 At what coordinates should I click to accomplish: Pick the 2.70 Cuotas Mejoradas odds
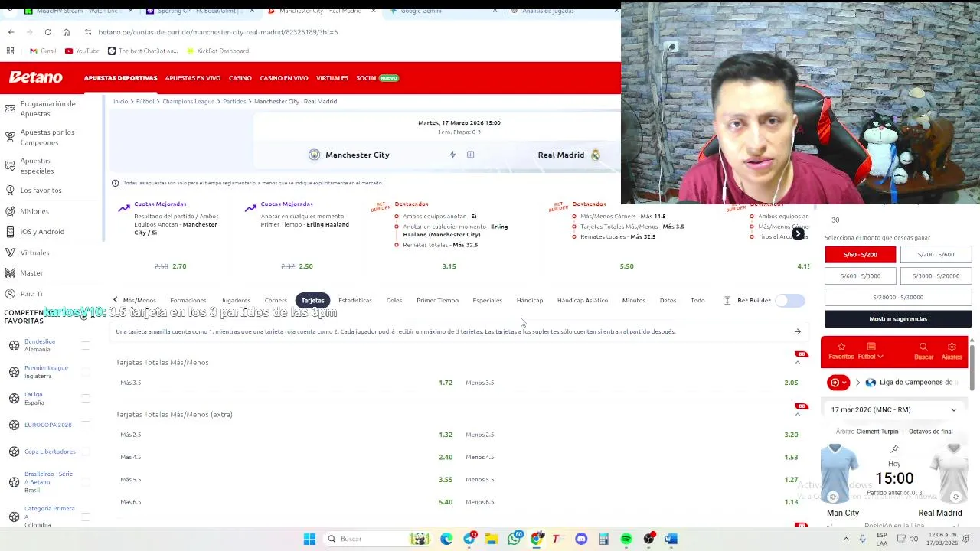click(x=179, y=266)
